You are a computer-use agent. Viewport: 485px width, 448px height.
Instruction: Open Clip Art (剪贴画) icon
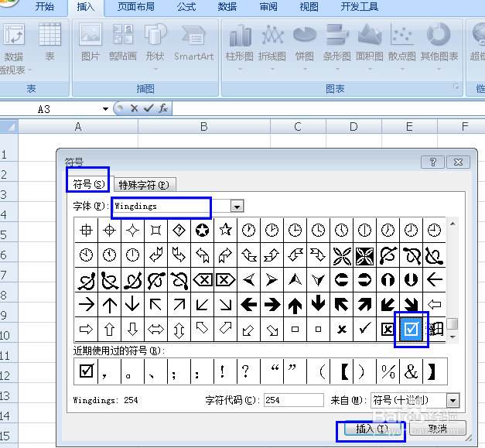(123, 34)
